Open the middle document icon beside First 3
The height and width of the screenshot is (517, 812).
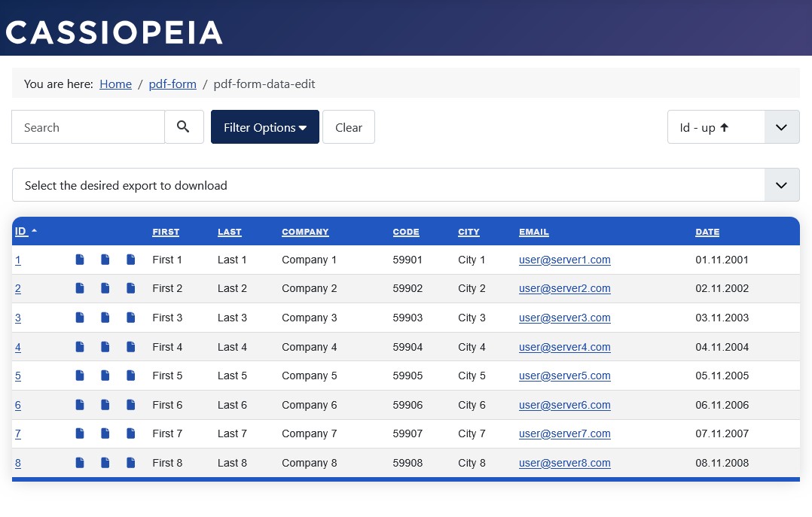[105, 317]
